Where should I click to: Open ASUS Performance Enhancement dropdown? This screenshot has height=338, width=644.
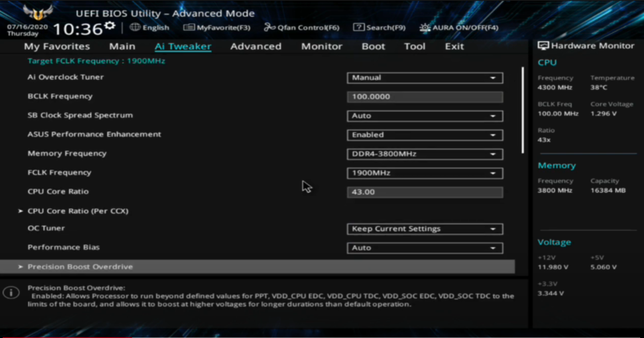tap(425, 135)
